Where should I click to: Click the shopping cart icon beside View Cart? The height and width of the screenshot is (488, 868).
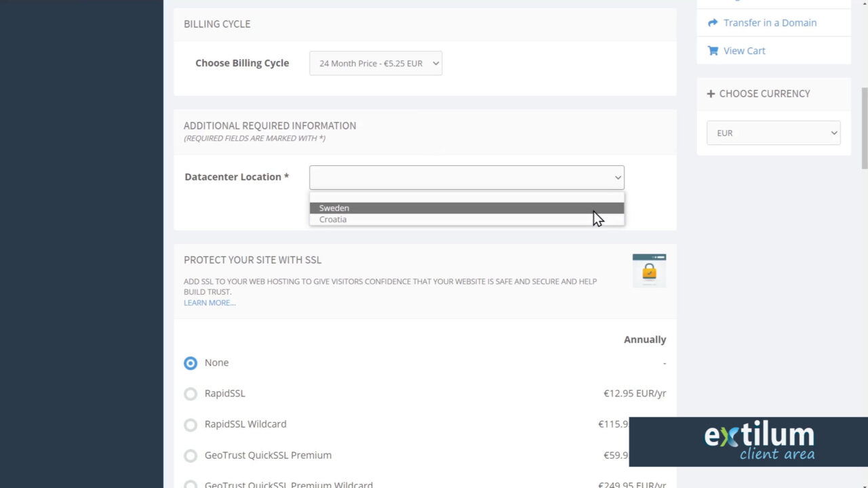click(712, 50)
